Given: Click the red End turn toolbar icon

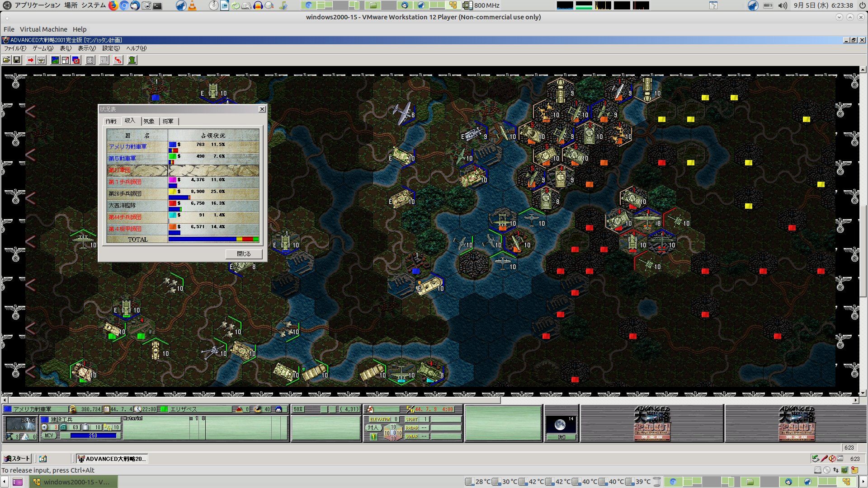Looking at the screenshot, I should pyautogui.click(x=118, y=60).
